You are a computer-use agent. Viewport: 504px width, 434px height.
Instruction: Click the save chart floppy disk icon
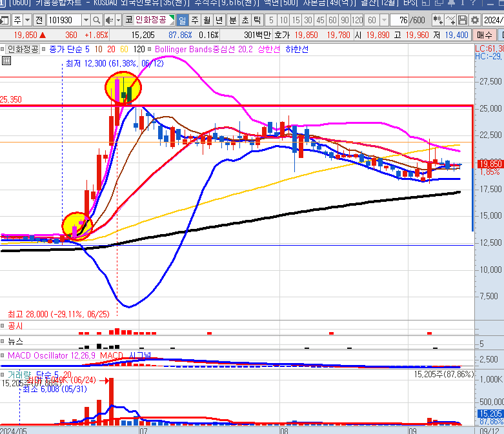point(463,20)
